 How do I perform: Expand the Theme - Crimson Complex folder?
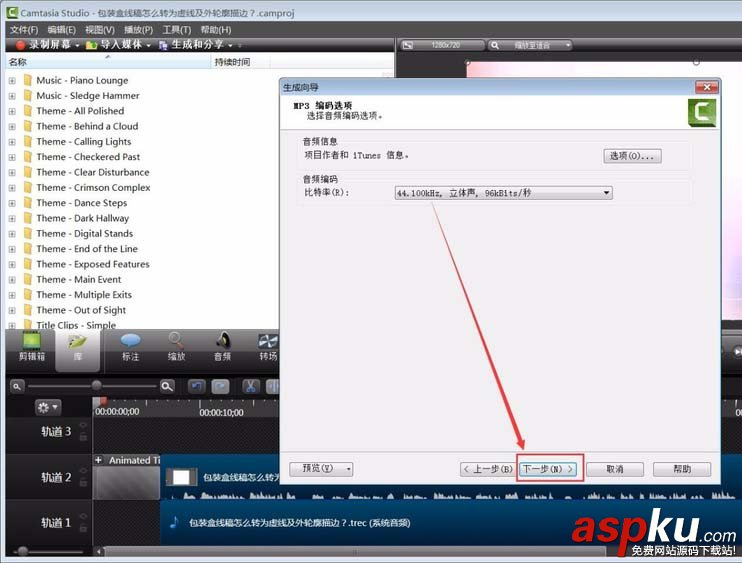tap(12, 187)
